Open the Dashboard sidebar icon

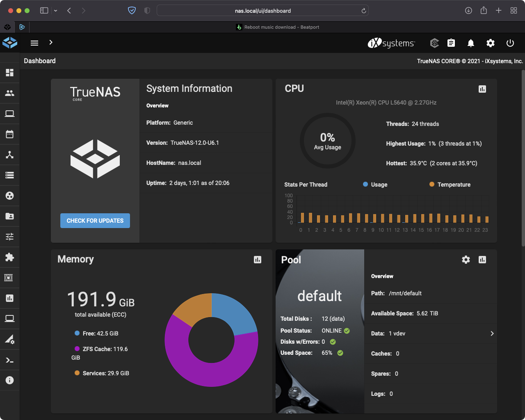point(10,73)
